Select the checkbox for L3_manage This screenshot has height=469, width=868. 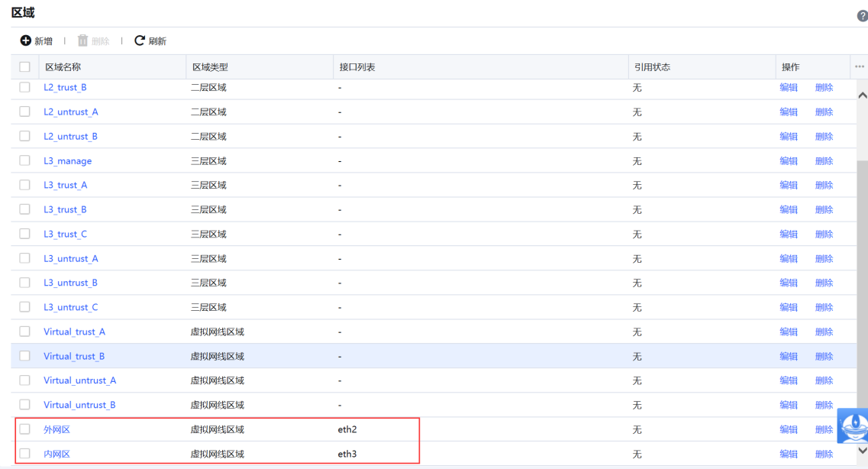tap(24, 160)
